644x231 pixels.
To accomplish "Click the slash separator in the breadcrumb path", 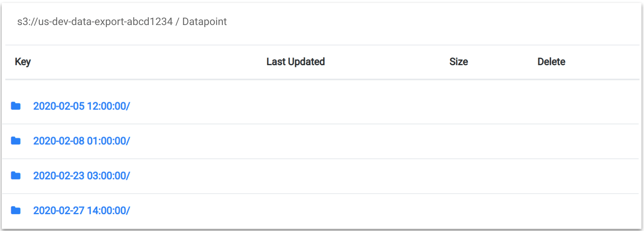I will [x=177, y=22].
